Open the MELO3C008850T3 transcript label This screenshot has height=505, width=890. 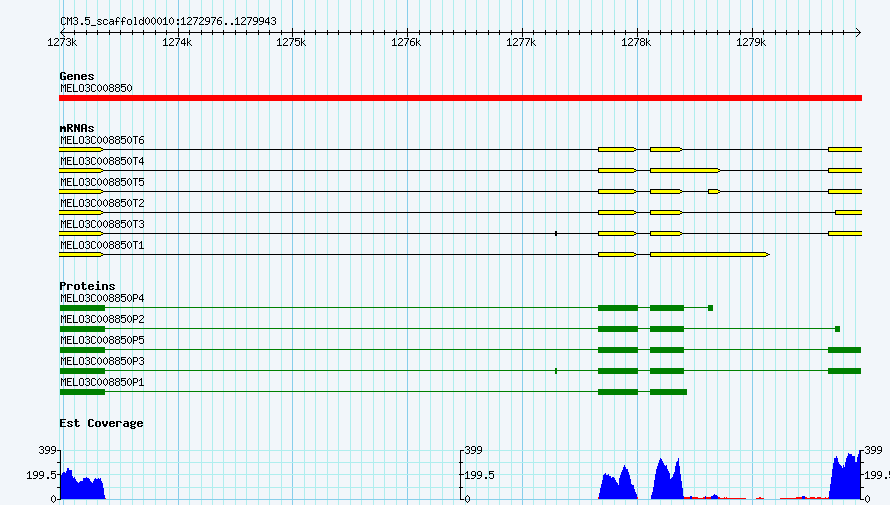(x=102, y=224)
